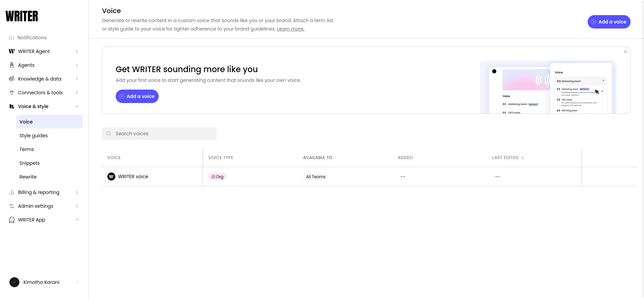This screenshot has height=299, width=644.
Task: Click the WRITER App external link arrow
Action: pyautogui.click(x=77, y=220)
